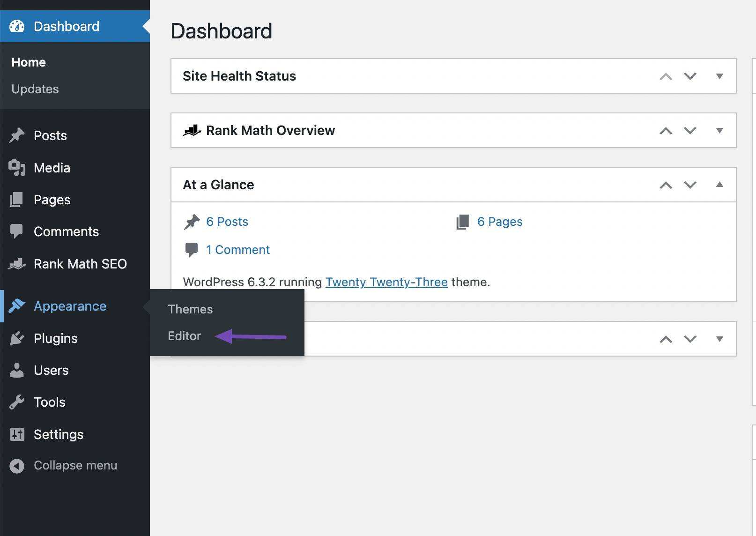Screen dimensions: 756x536
Task: Toggle the Rank Math Overview panel open
Action: coord(719,130)
